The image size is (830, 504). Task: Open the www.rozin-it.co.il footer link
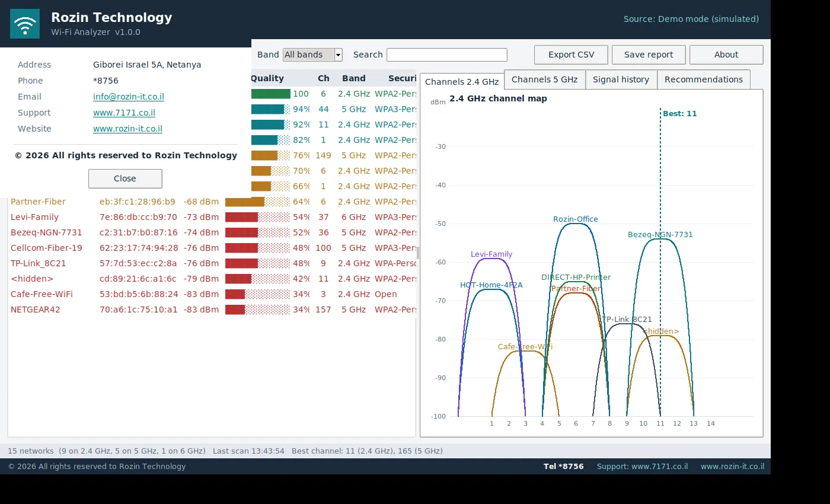click(732, 467)
